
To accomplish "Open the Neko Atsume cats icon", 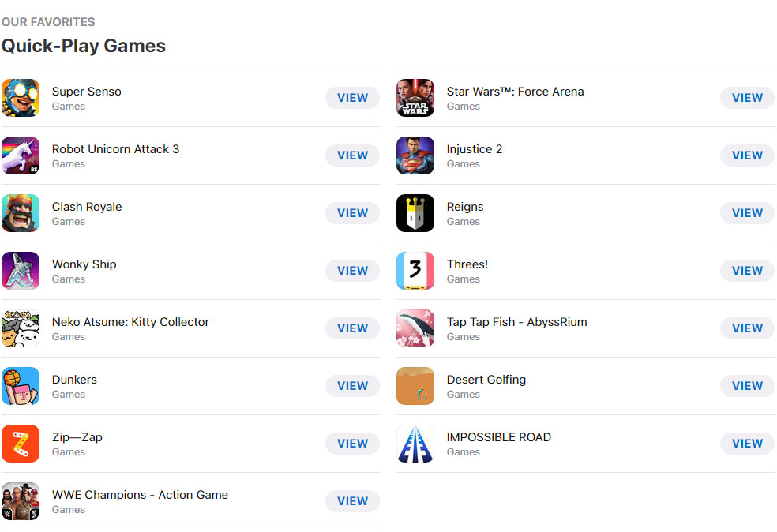I will (x=21, y=328).
